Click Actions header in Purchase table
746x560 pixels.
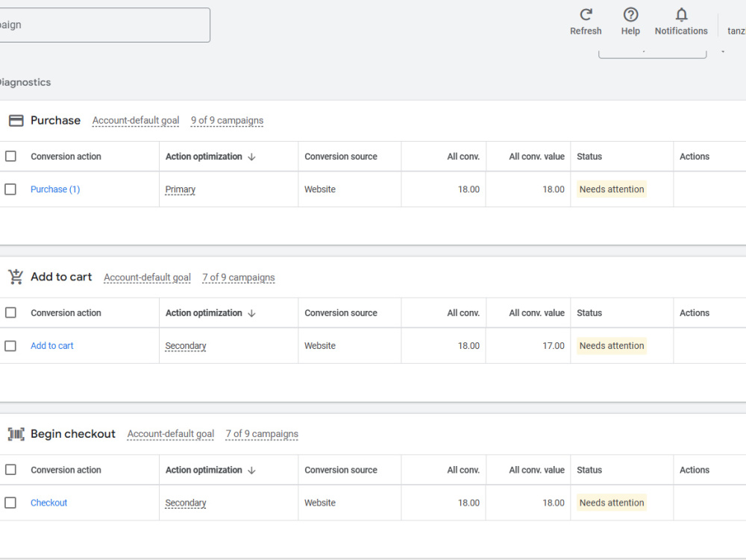pyautogui.click(x=694, y=157)
